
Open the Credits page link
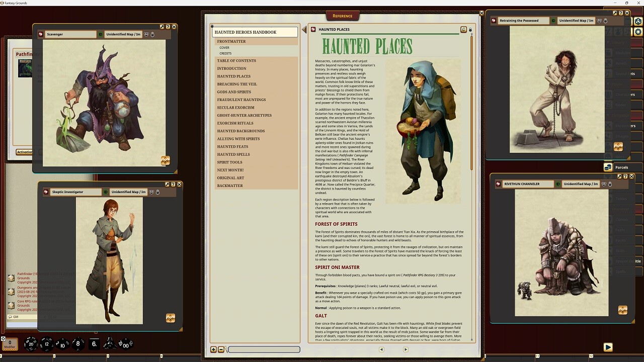coord(225,53)
